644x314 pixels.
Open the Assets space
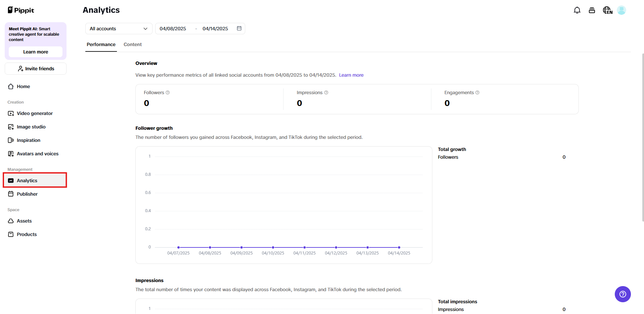(x=24, y=221)
